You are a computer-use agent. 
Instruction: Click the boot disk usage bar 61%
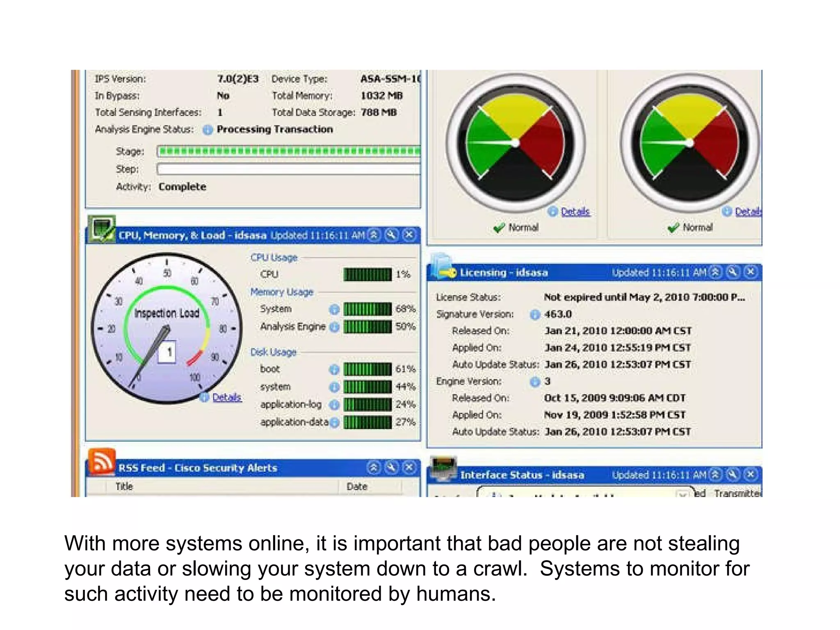367,369
